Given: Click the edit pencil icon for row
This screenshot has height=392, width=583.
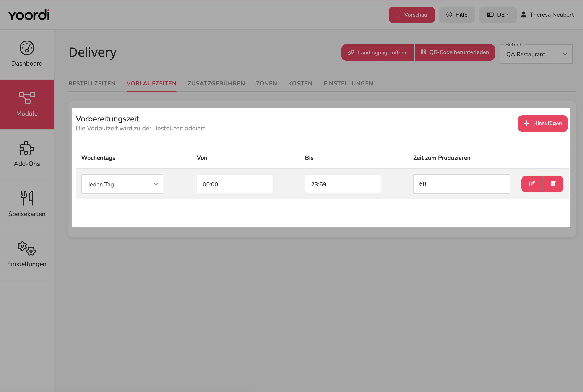Looking at the screenshot, I should point(532,184).
